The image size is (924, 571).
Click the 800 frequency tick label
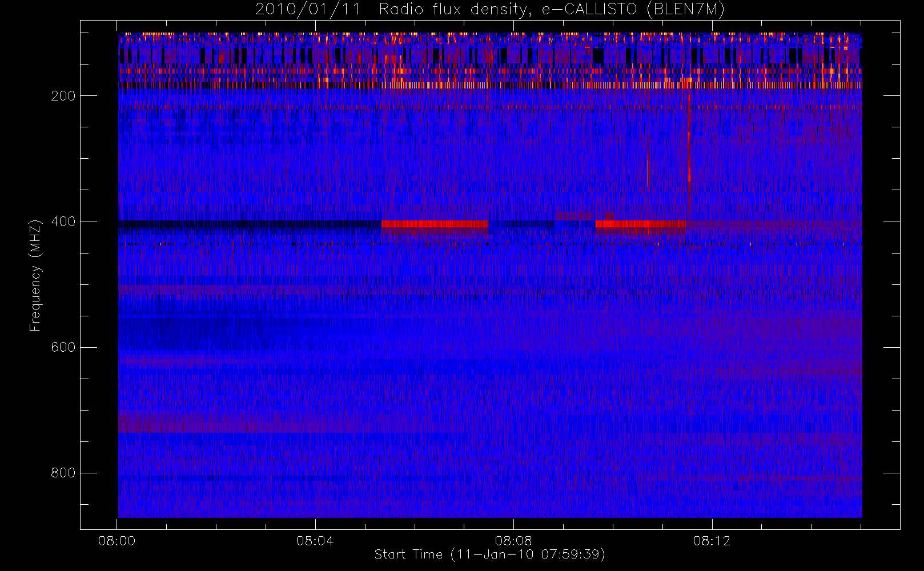pos(63,473)
